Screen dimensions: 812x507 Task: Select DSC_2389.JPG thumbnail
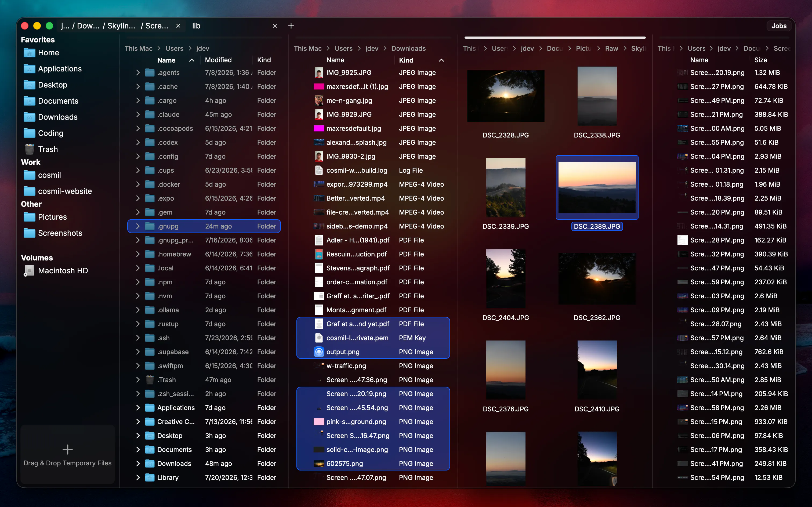click(x=597, y=187)
